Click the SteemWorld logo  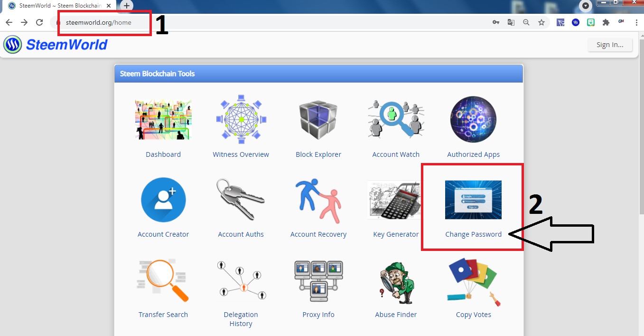tap(12, 45)
